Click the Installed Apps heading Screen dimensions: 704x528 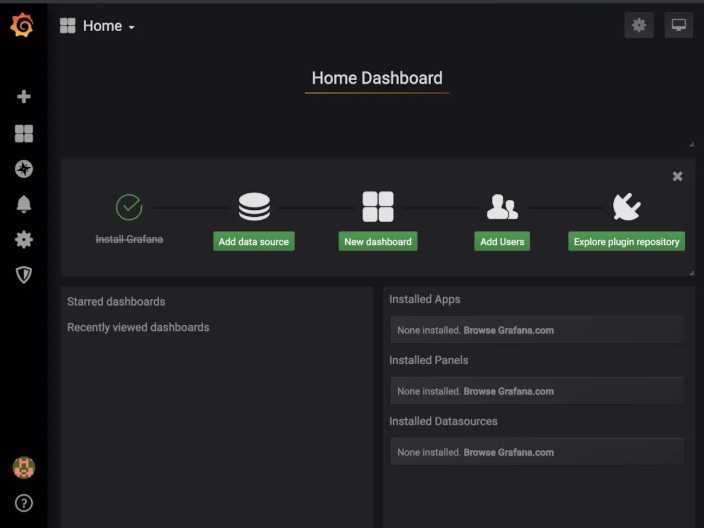tap(425, 299)
